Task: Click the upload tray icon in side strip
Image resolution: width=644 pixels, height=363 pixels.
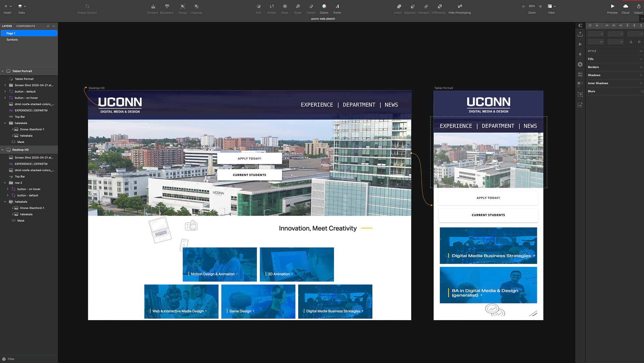Action: [x=580, y=34]
